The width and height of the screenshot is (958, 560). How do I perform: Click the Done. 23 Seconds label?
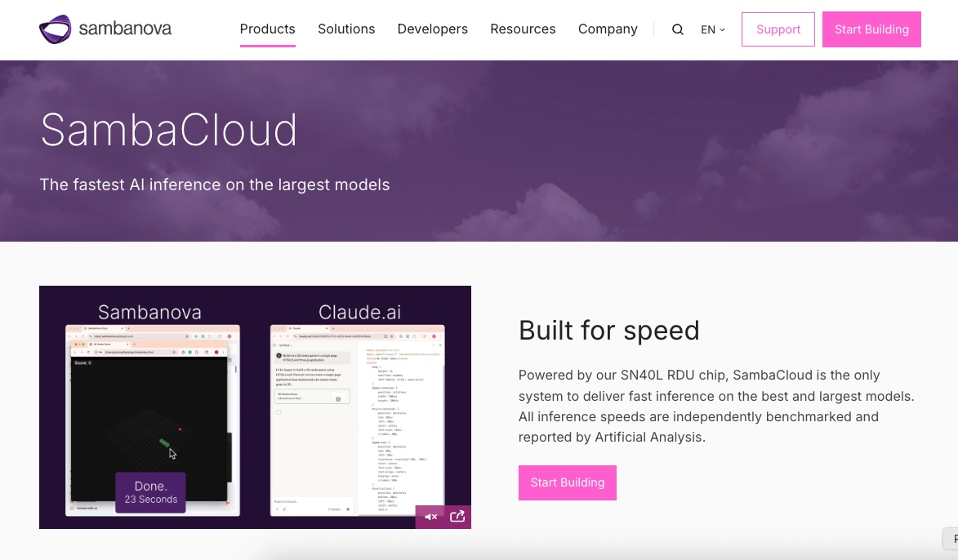point(150,492)
